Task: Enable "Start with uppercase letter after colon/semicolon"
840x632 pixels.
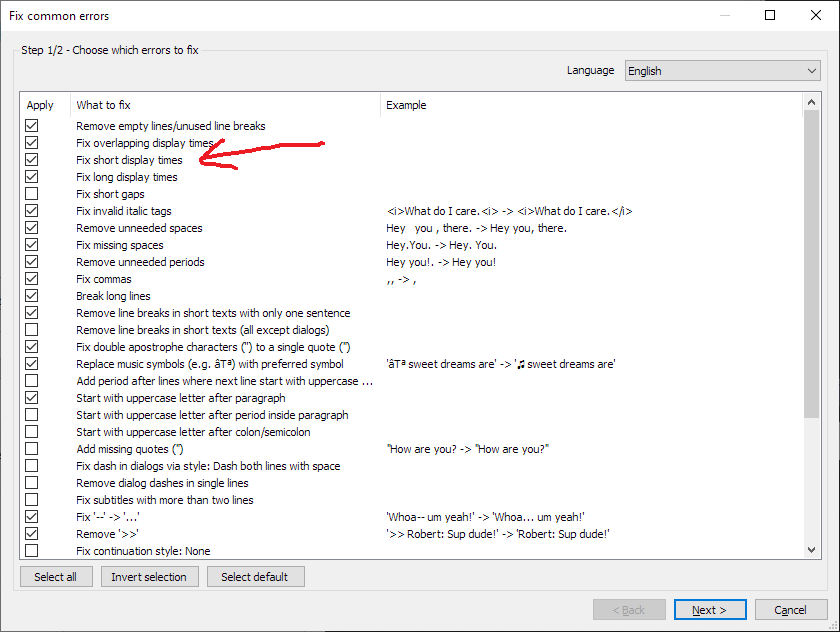Action: pyautogui.click(x=31, y=432)
